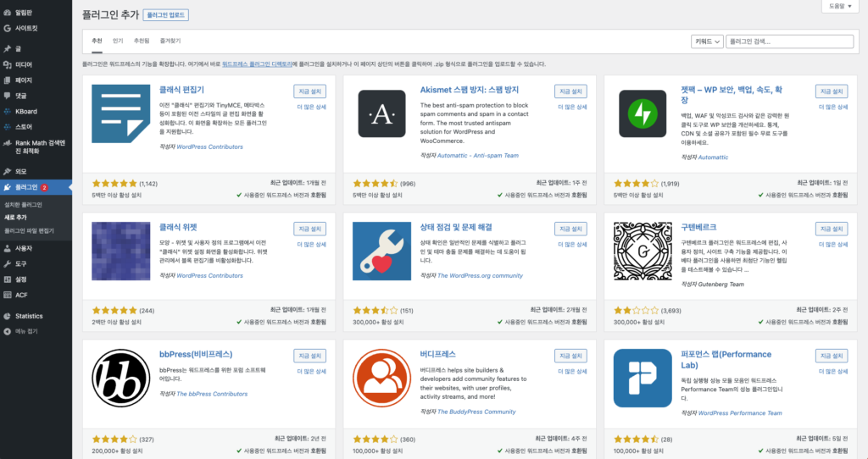This screenshot has width=868, height=459.
Task: Open 설치한 플러그인 submenu item
Action: [x=23, y=205]
